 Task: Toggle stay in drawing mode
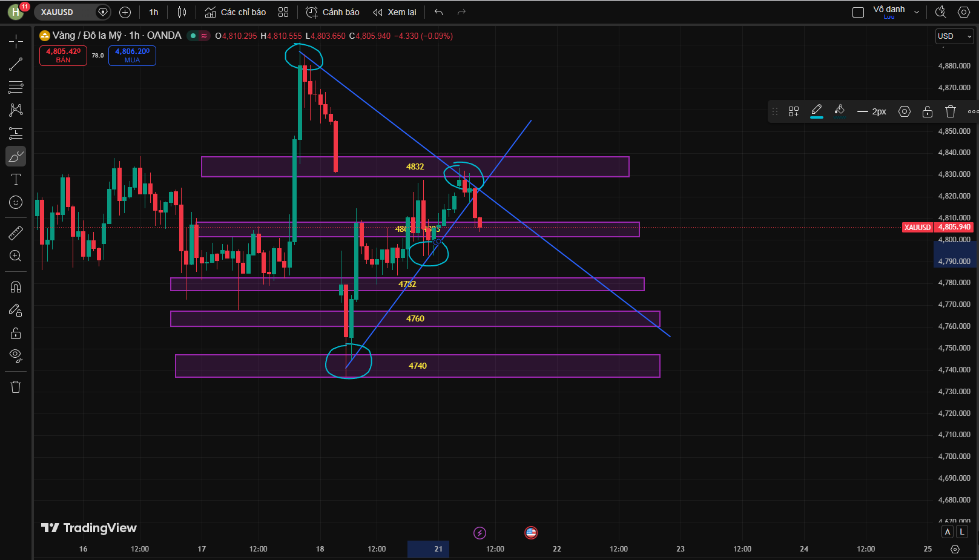pyautogui.click(x=16, y=311)
